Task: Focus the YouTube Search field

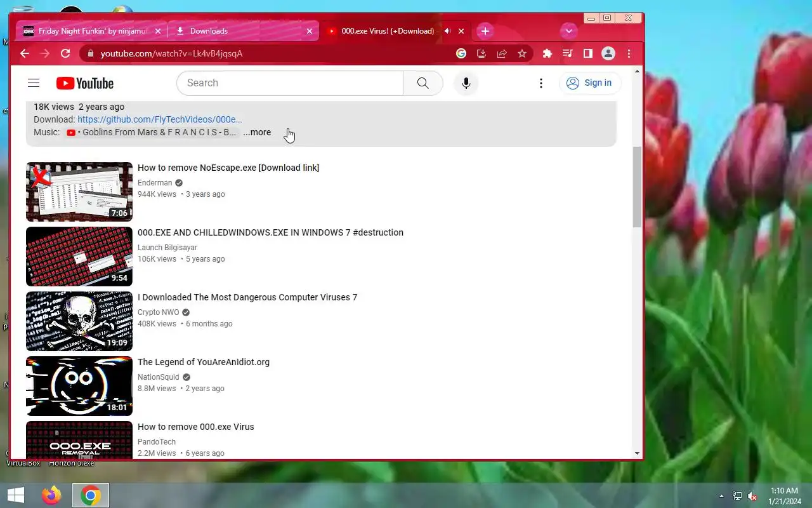Action: pyautogui.click(x=290, y=83)
